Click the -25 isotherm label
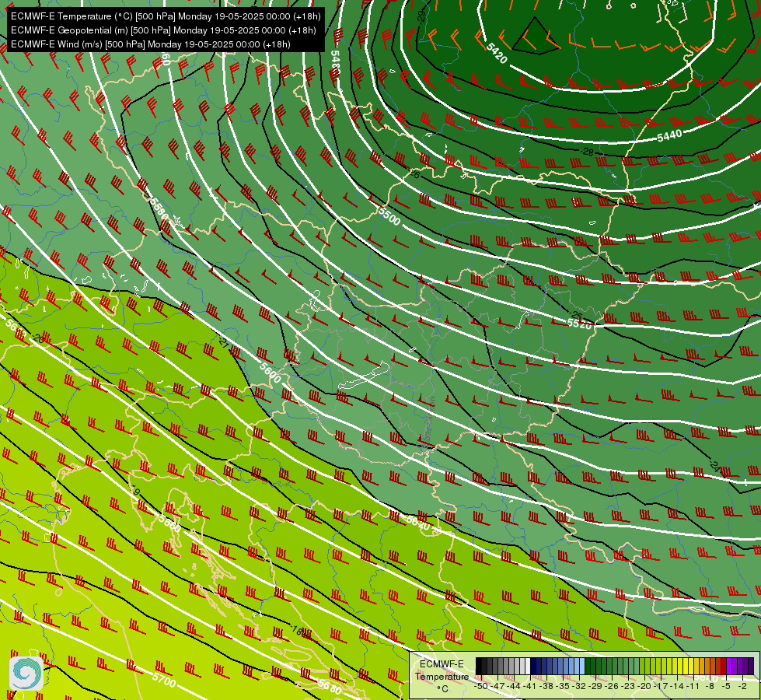The image size is (761, 700). point(575,314)
